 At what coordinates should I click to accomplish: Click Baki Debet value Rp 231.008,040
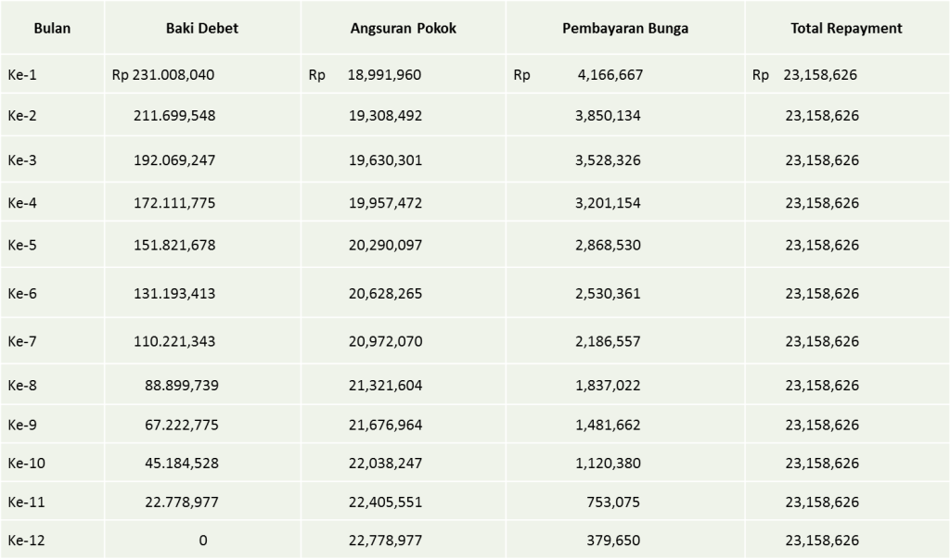[x=163, y=75]
